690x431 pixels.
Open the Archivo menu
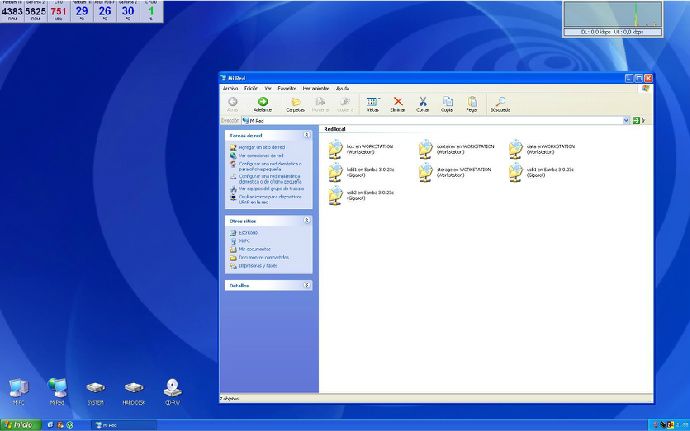[230, 88]
